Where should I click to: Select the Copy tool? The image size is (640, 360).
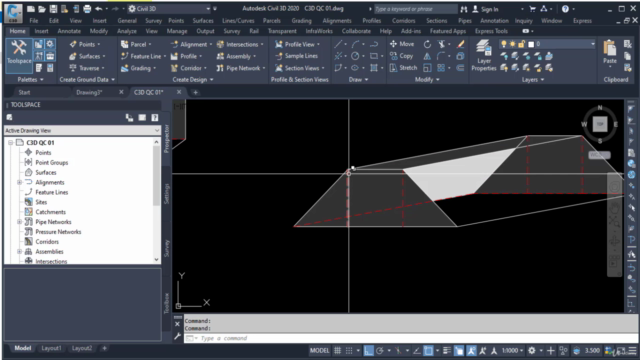pyautogui.click(x=402, y=56)
